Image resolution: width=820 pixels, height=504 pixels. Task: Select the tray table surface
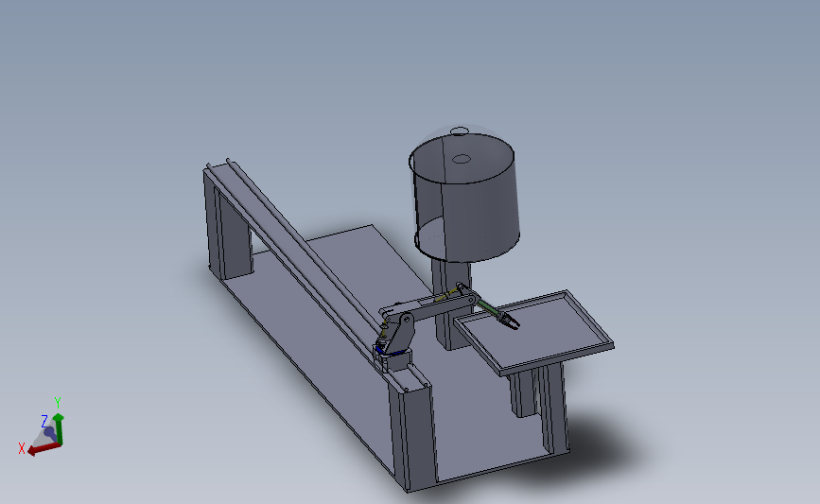tap(534, 333)
